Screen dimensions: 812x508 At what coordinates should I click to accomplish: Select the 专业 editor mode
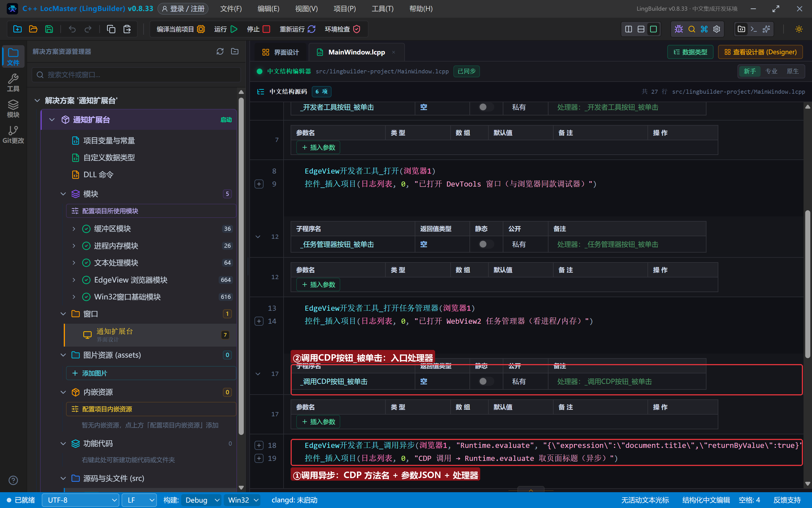771,71
